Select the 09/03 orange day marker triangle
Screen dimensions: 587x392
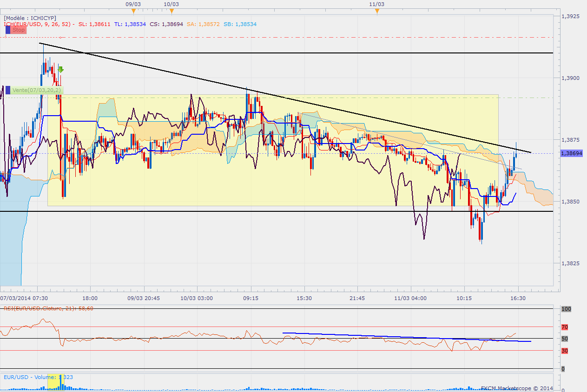tap(134, 11)
